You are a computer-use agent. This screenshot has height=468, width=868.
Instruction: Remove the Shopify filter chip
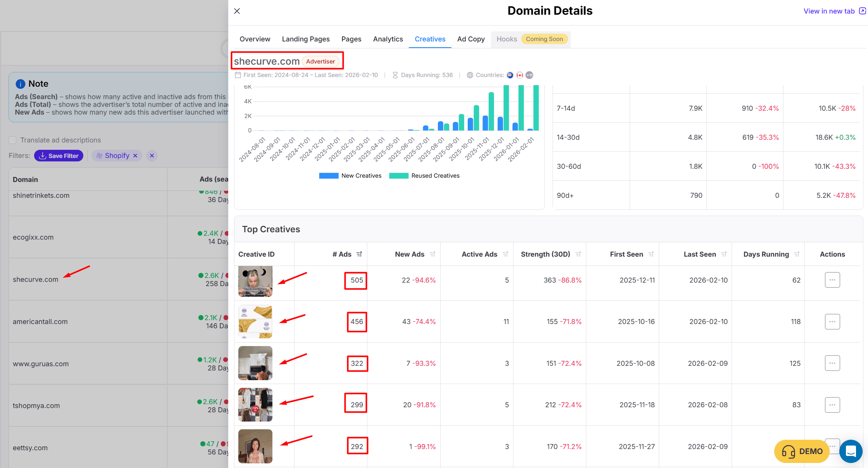[x=135, y=156]
